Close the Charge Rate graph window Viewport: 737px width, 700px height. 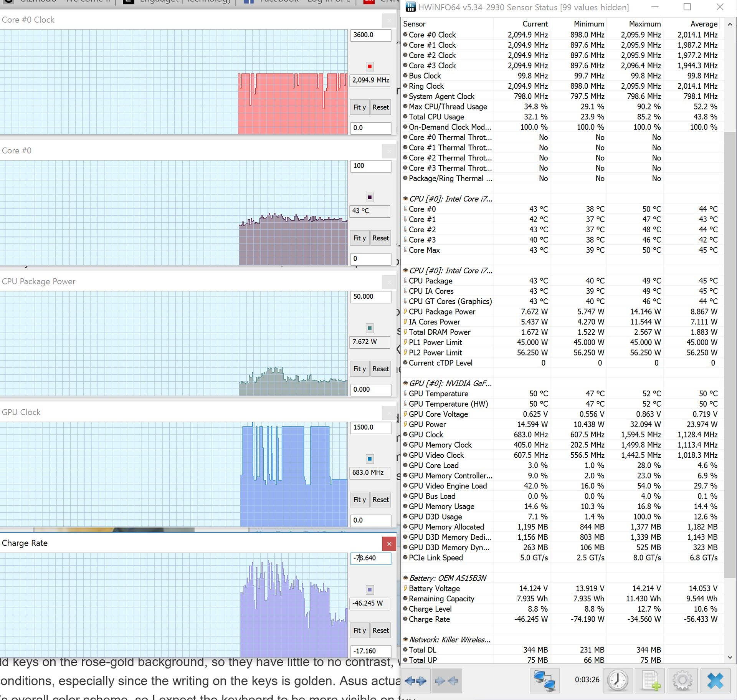[x=389, y=544]
